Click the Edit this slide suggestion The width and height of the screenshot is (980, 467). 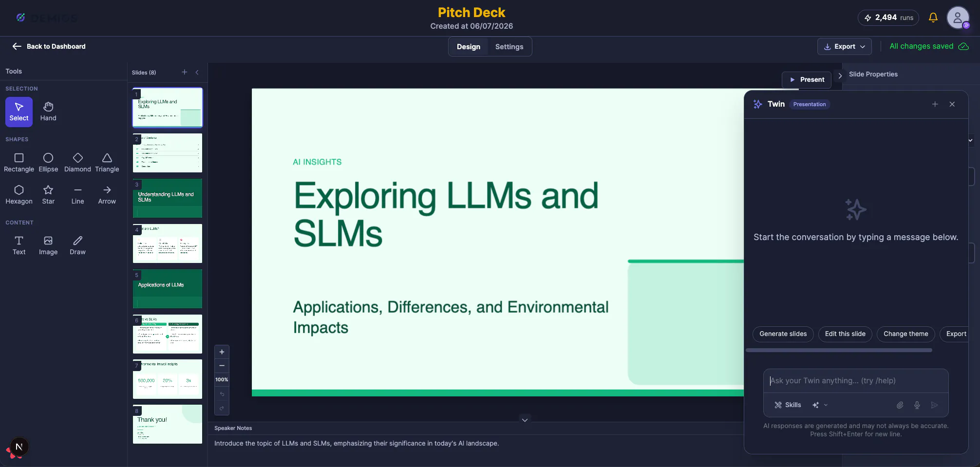point(845,334)
